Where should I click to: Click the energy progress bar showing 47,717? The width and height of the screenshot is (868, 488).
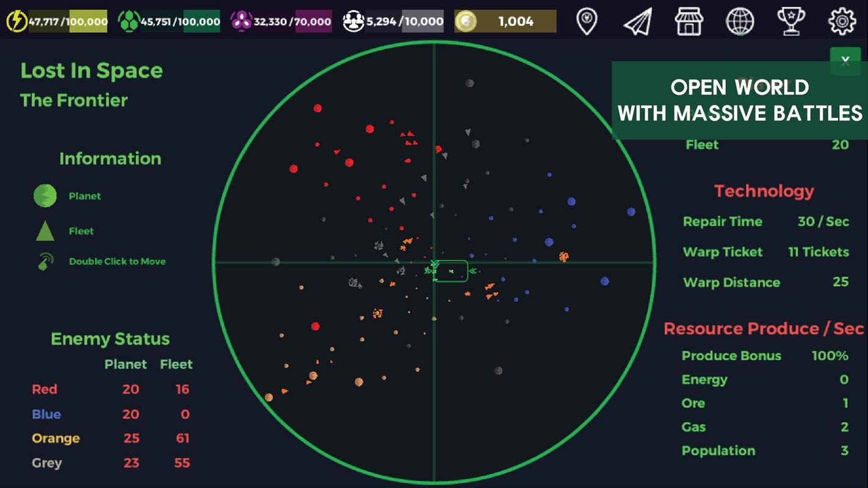click(x=68, y=21)
